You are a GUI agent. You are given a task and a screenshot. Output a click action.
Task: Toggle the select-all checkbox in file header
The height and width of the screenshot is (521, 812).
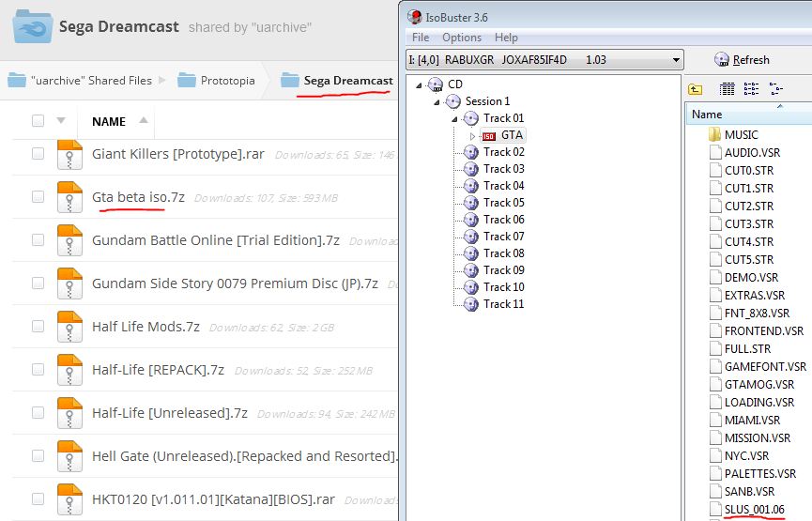click(x=38, y=121)
